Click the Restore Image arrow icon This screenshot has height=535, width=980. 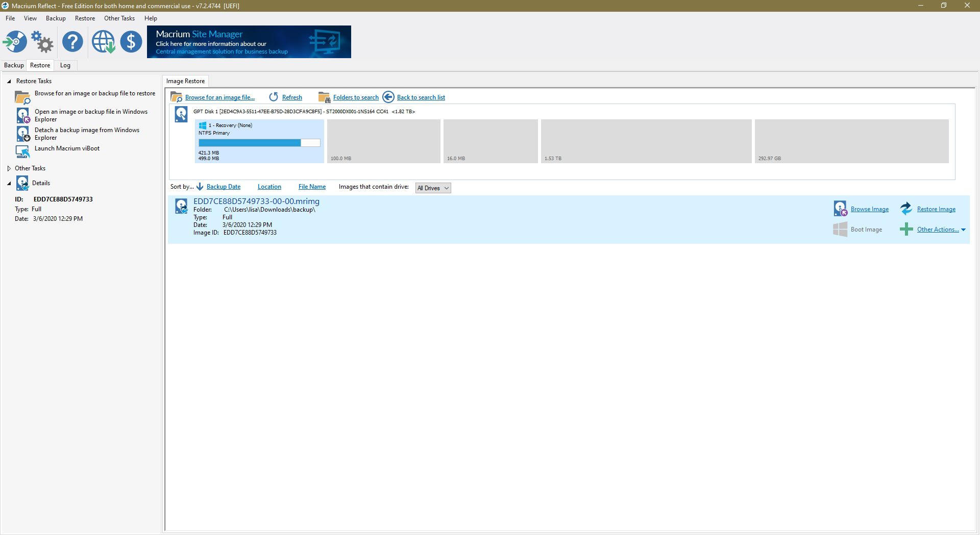coord(906,208)
